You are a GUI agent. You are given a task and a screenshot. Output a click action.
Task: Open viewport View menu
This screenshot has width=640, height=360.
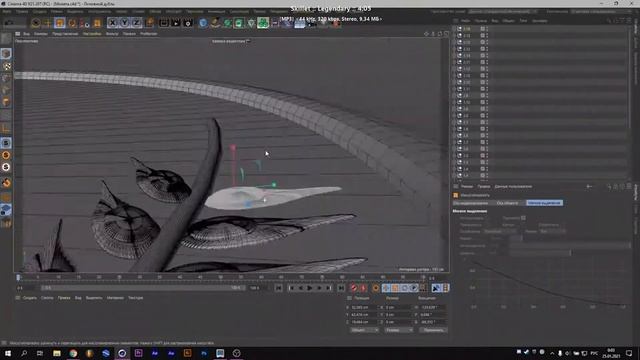coord(27,34)
